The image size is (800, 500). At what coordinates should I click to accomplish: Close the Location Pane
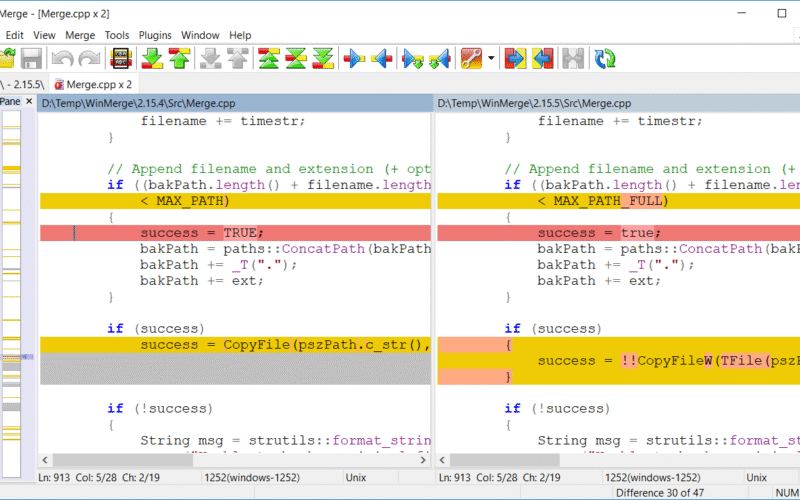29,102
